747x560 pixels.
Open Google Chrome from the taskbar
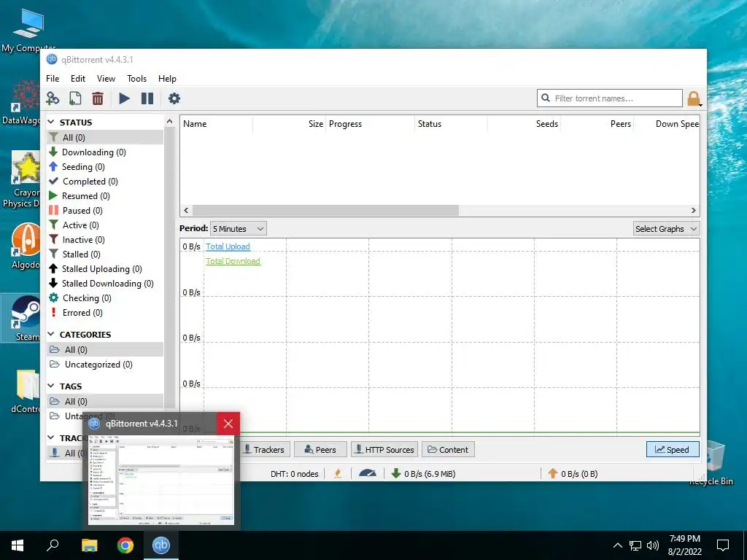pos(125,545)
